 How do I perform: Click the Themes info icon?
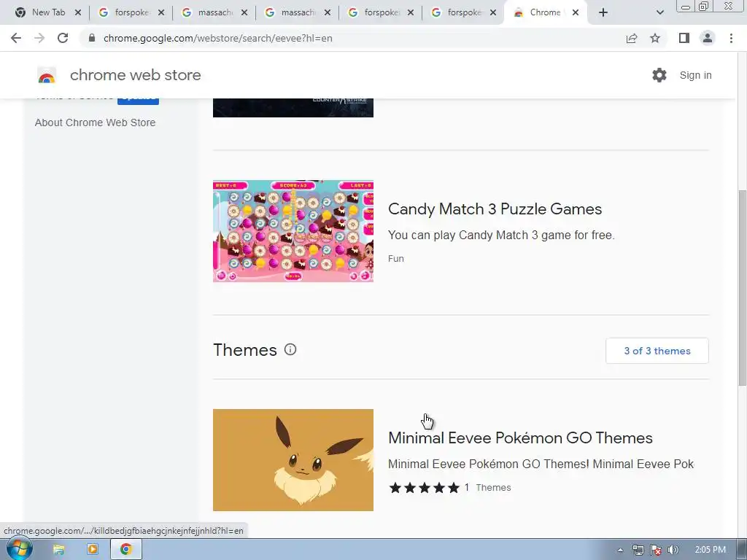290,349
